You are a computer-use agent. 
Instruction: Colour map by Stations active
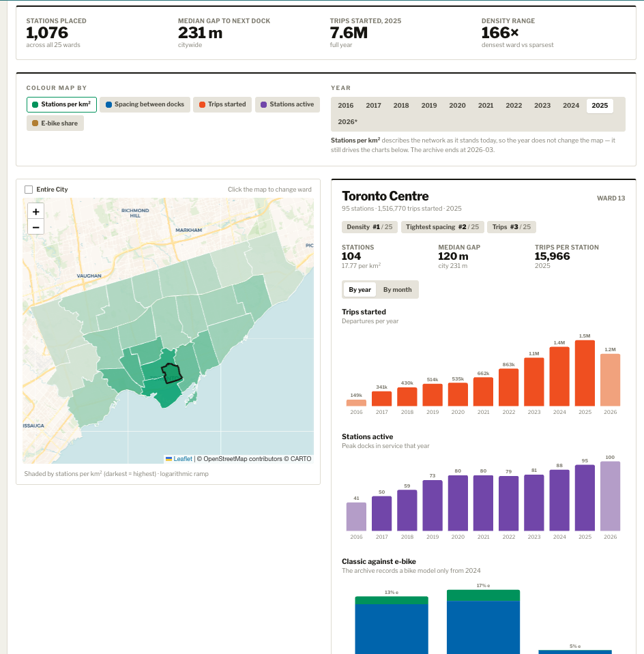pos(288,105)
